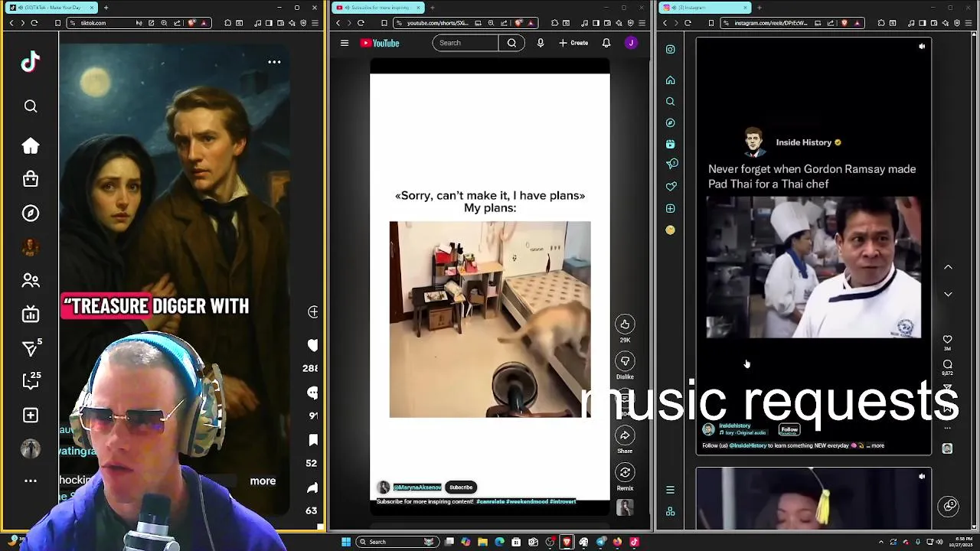The width and height of the screenshot is (980, 551).
Task: Go to previous Instagram reel arrow
Action: 948,267
